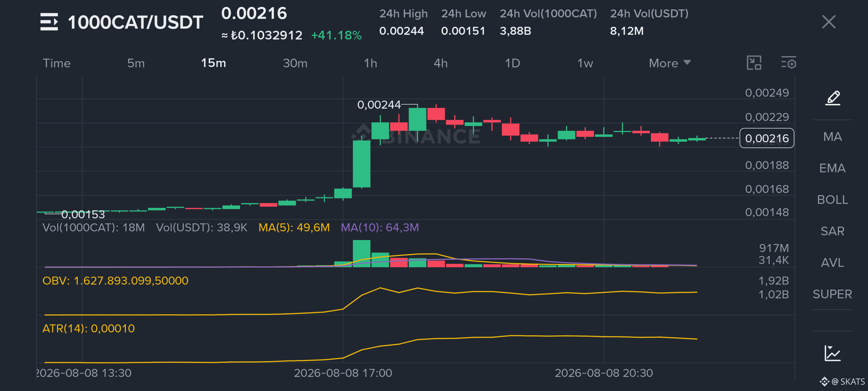
Task: Tap the 0,00249 price axis label
Action: [767, 93]
